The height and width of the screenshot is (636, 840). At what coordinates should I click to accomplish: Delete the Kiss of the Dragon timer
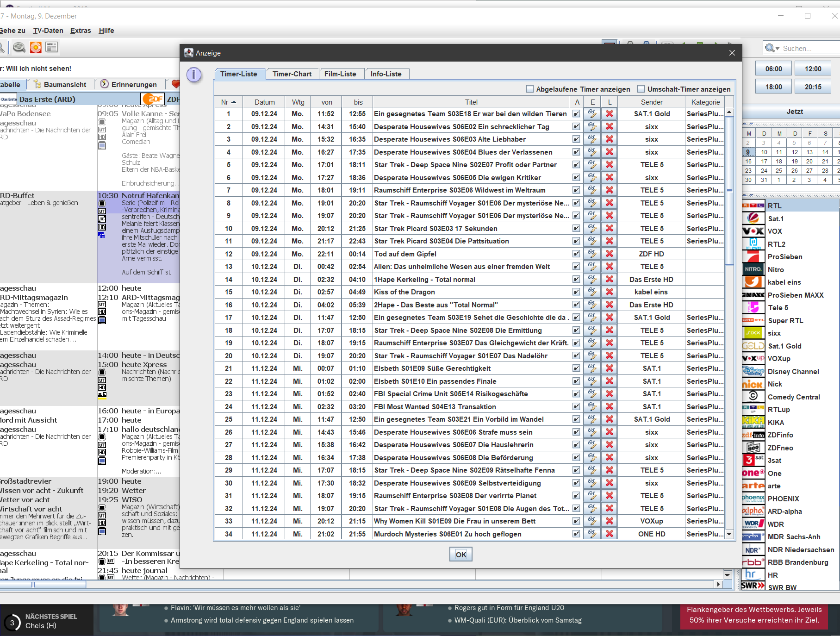610,292
